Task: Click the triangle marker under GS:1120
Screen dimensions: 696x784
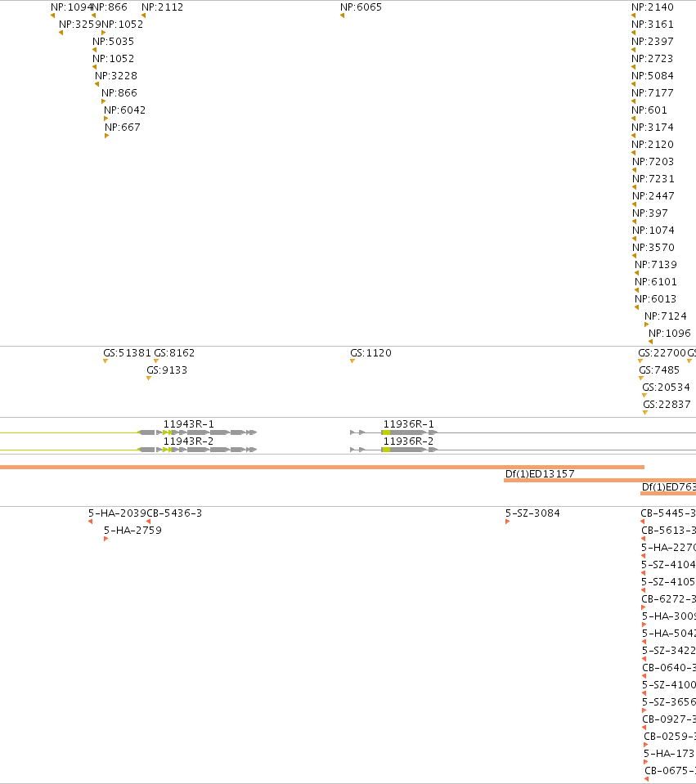Action: coord(352,361)
